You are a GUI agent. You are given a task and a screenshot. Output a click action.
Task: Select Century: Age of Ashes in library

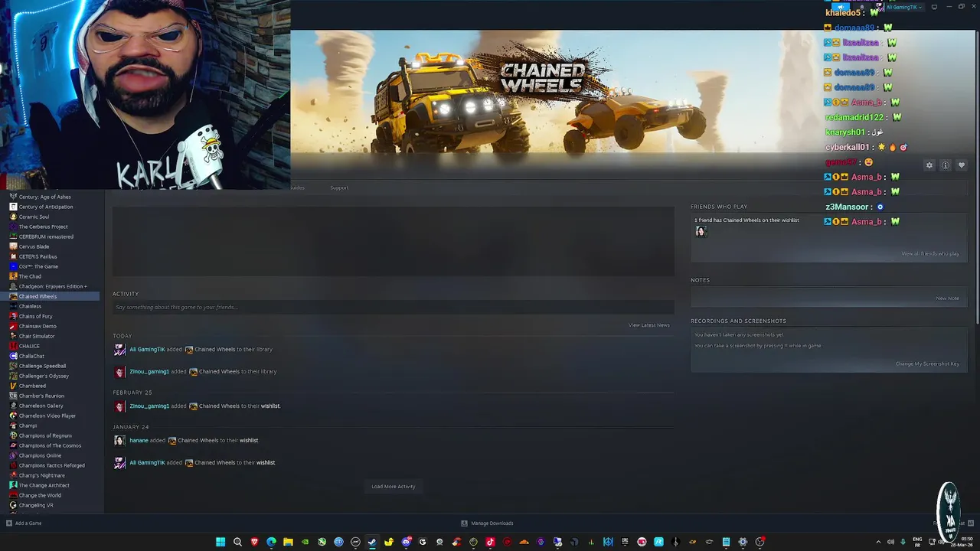[51, 197]
